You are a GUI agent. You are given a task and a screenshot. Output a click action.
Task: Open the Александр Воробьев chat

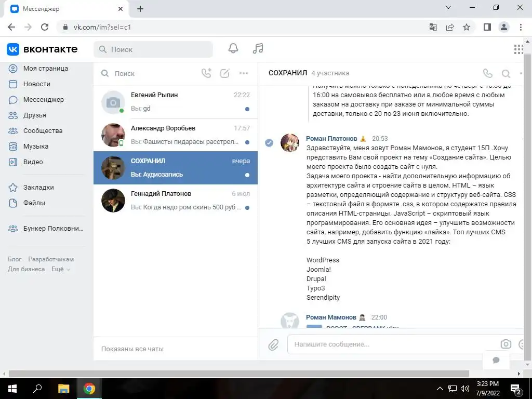tap(176, 135)
